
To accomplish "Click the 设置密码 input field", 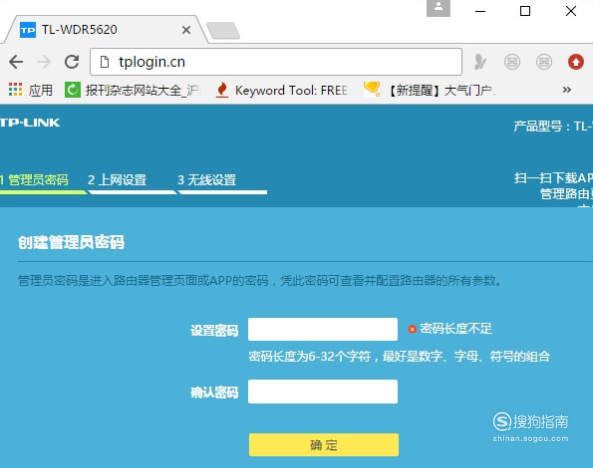I will (323, 330).
